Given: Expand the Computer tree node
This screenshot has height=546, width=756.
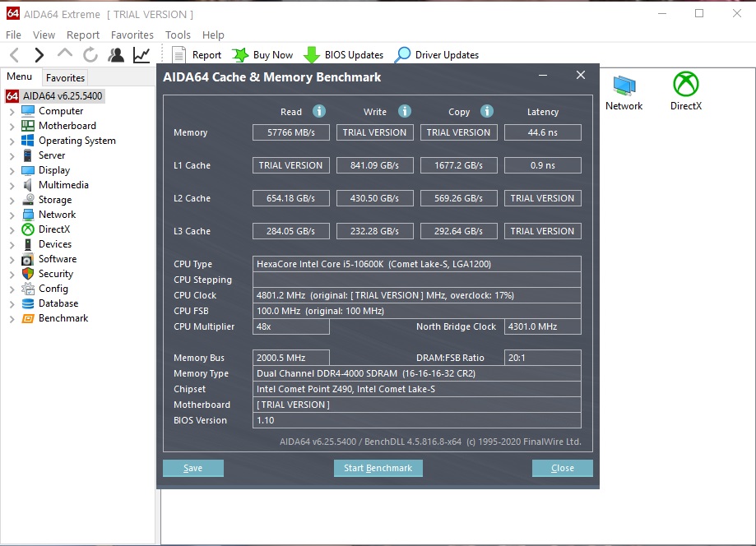Looking at the screenshot, I should click(12, 111).
